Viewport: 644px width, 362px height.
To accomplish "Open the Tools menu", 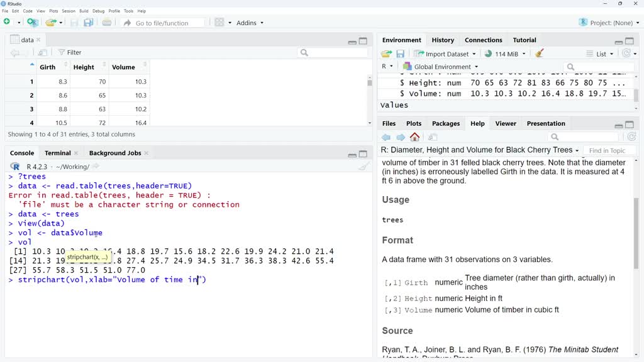I will (x=128, y=11).
